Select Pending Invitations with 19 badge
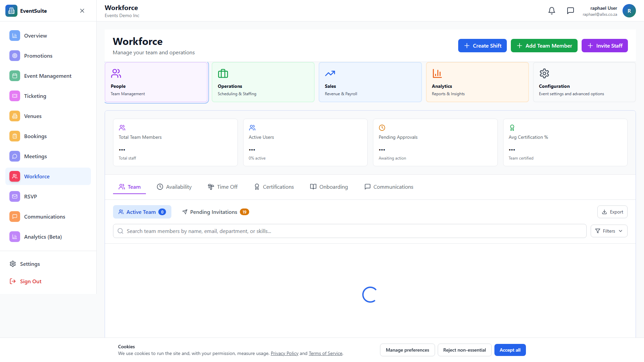Screen dimensions: 644x362 (x=215, y=212)
